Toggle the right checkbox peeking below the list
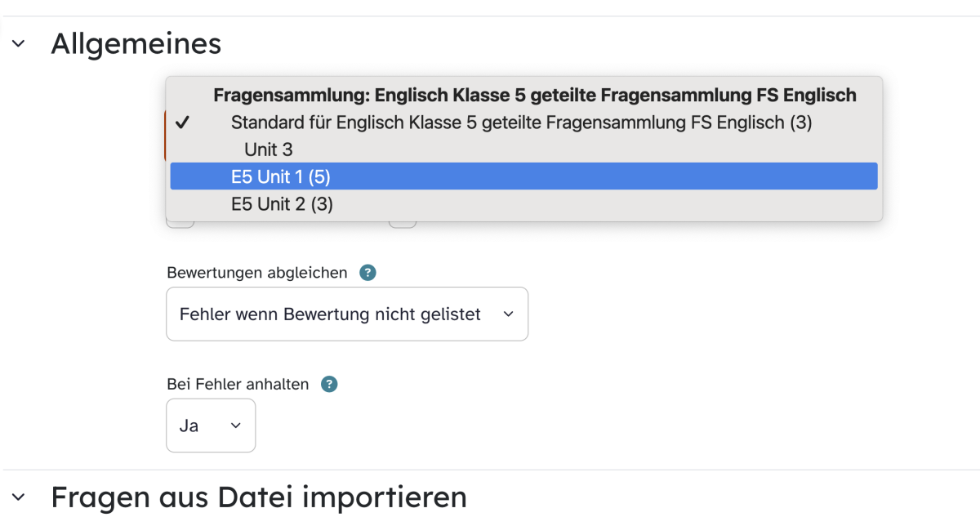Screen dimensions: 980x526 pos(403,221)
